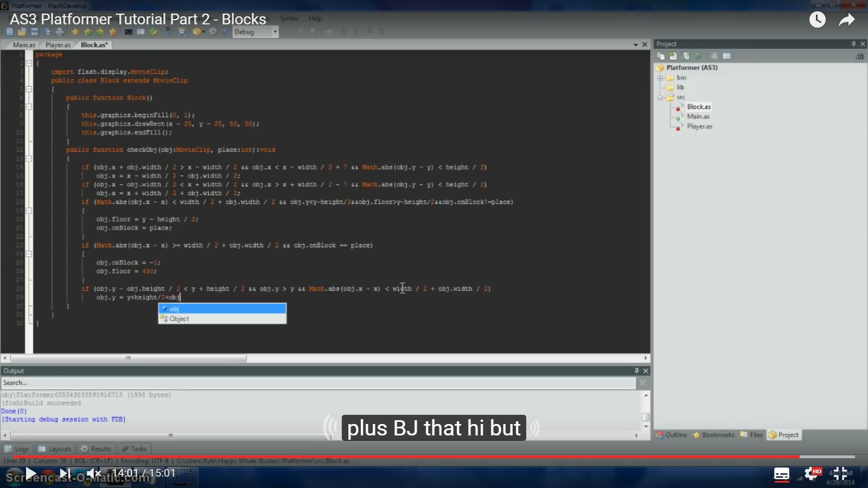Click the first icon in Project panel toolbar
868x488 pixels.
661,56
